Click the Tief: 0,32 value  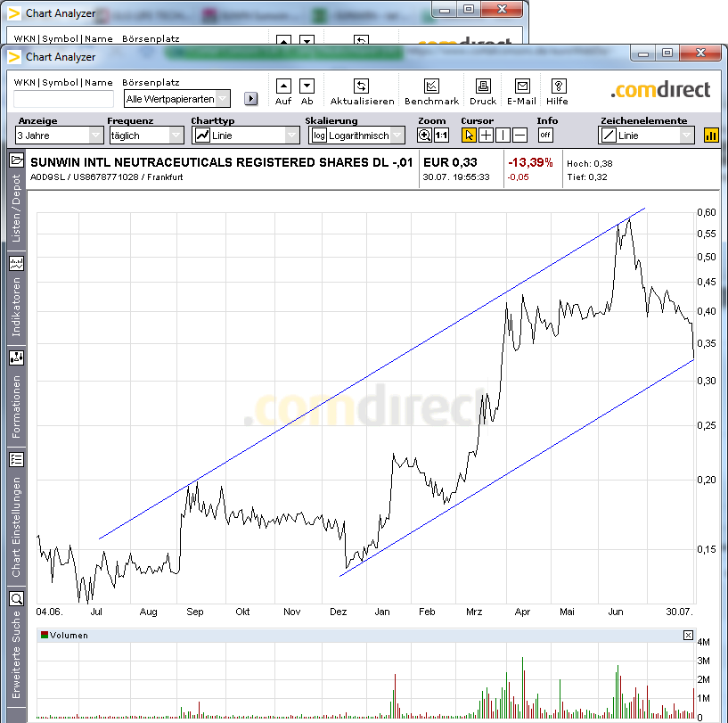pyautogui.click(x=587, y=177)
